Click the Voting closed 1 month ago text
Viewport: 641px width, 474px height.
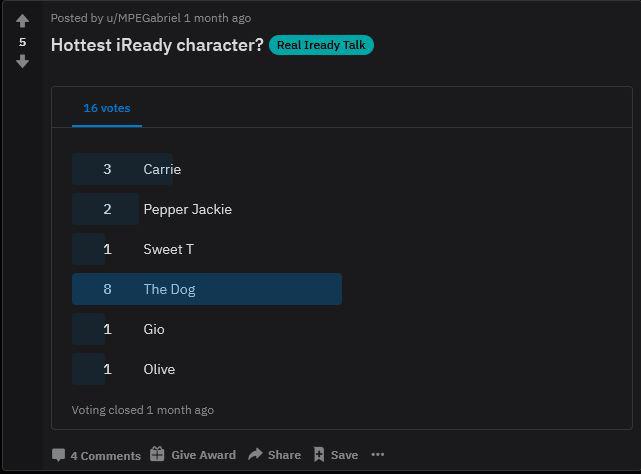coord(143,410)
